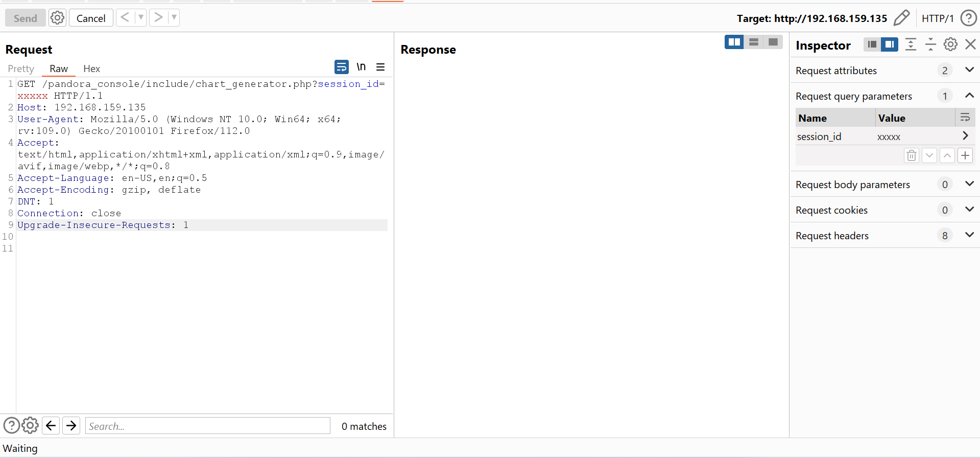Open previous-history dropdown arrow
This screenshot has height=458, width=980.
pyautogui.click(x=141, y=17)
